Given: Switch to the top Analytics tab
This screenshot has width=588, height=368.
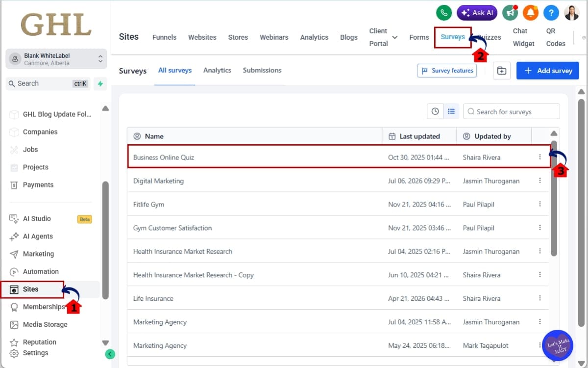Looking at the screenshot, I should click(x=314, y=37).
